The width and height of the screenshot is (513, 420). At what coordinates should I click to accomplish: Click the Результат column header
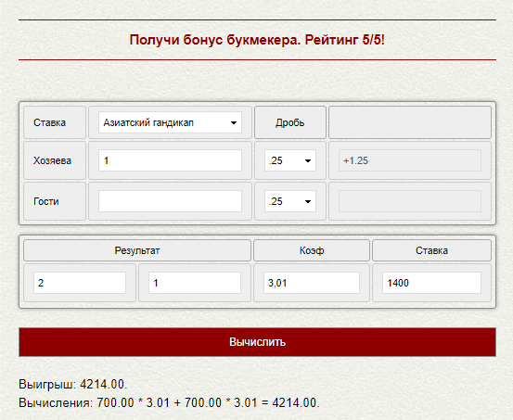point(137,250)
